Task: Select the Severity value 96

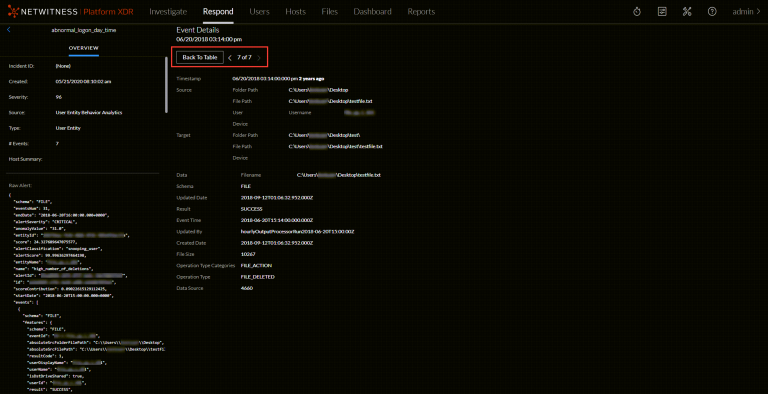Action: point(59,97)
